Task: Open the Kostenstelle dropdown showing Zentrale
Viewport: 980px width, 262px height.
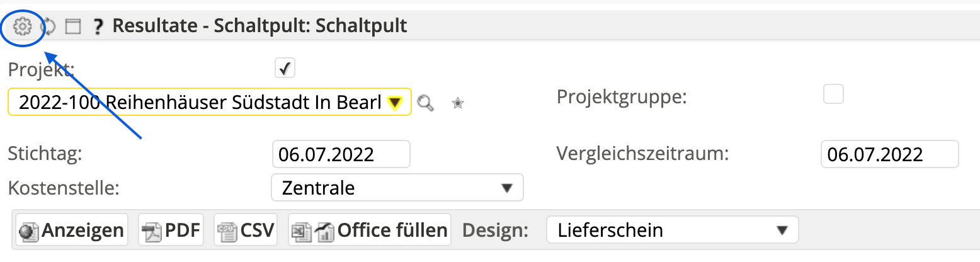Action: click(397, 188)
